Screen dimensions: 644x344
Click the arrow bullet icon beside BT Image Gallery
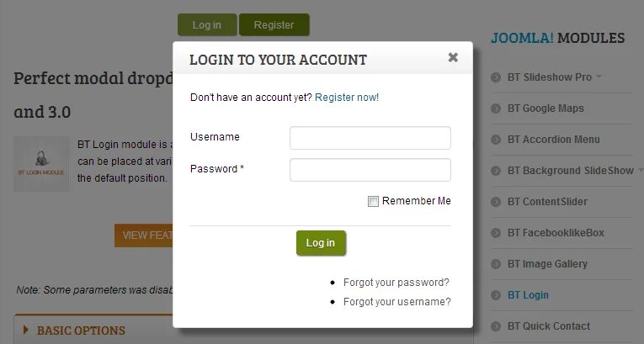point(496,264)
